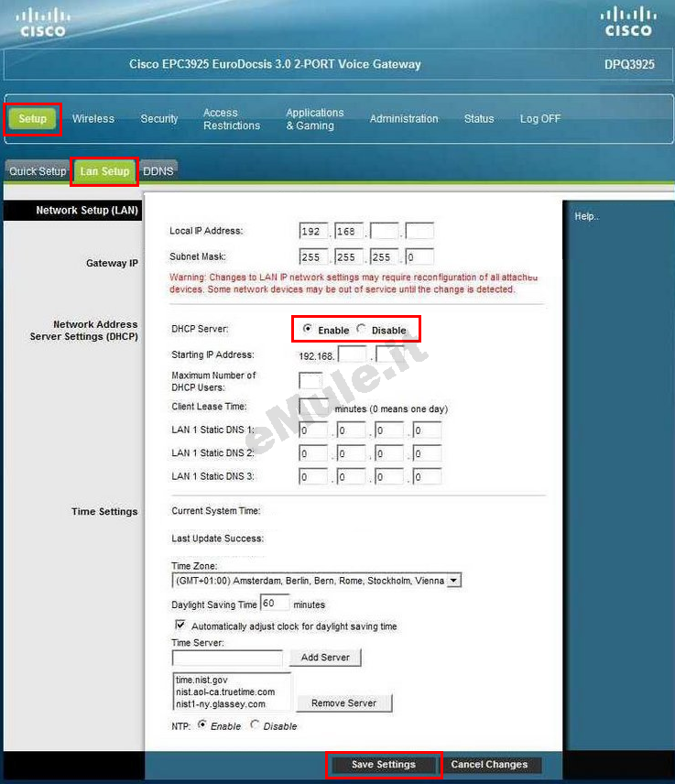The width and height of the screenshot is (675, 784).
Task: Select nist.aol-ca.truetime.com in server list
Action: pyautogui.click(x=225, y=692)
